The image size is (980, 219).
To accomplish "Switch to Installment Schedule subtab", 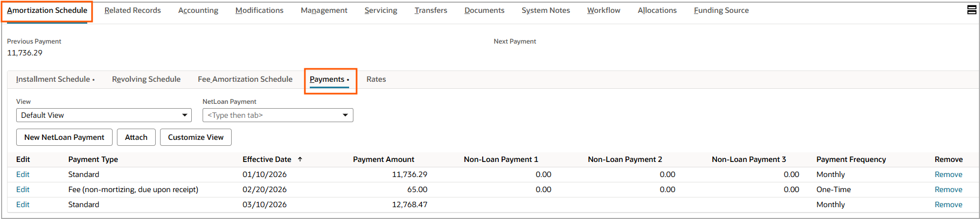I will (x=53, y=79).
